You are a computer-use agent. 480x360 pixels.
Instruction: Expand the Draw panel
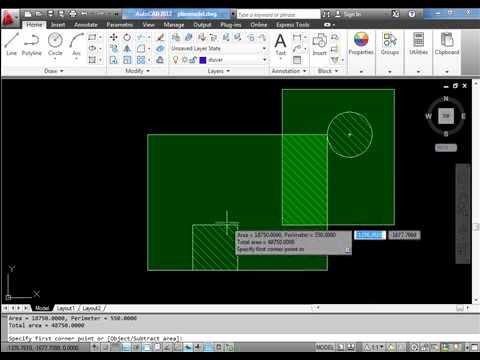tap(53, 71)
